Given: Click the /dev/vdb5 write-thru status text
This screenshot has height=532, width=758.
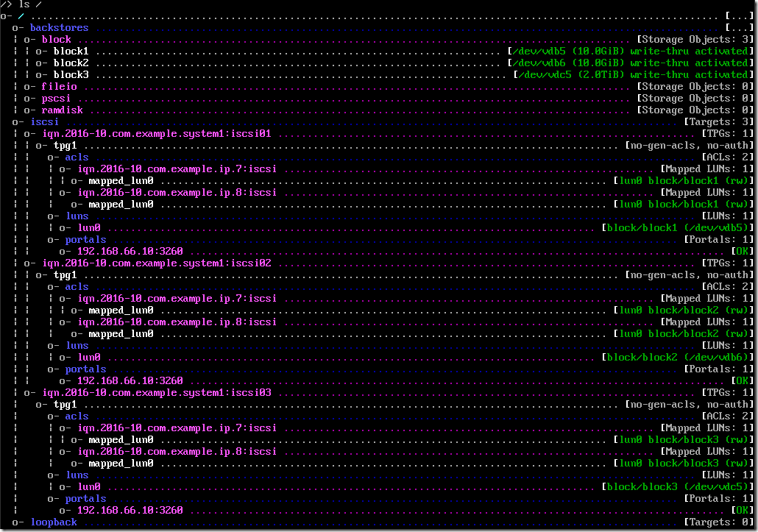Looking at the screenshot, I should [631, 52].
